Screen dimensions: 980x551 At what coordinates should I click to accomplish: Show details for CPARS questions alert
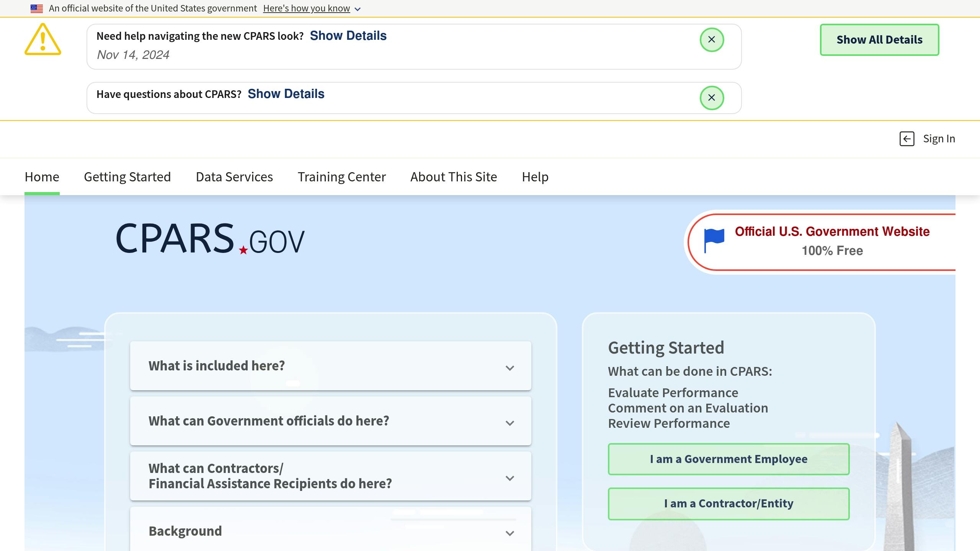286,94
